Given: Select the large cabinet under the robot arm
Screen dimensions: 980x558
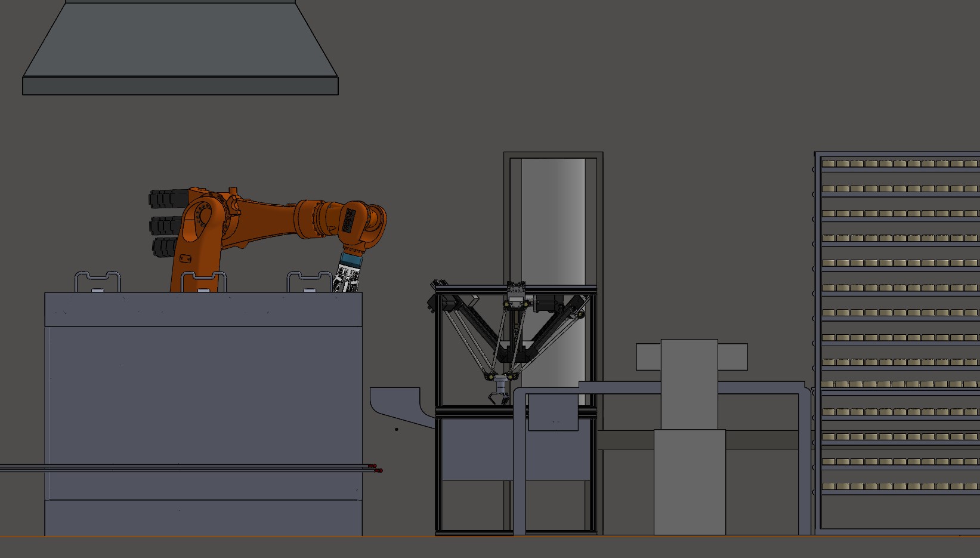Looking at the screenshot, I should 203,412.
